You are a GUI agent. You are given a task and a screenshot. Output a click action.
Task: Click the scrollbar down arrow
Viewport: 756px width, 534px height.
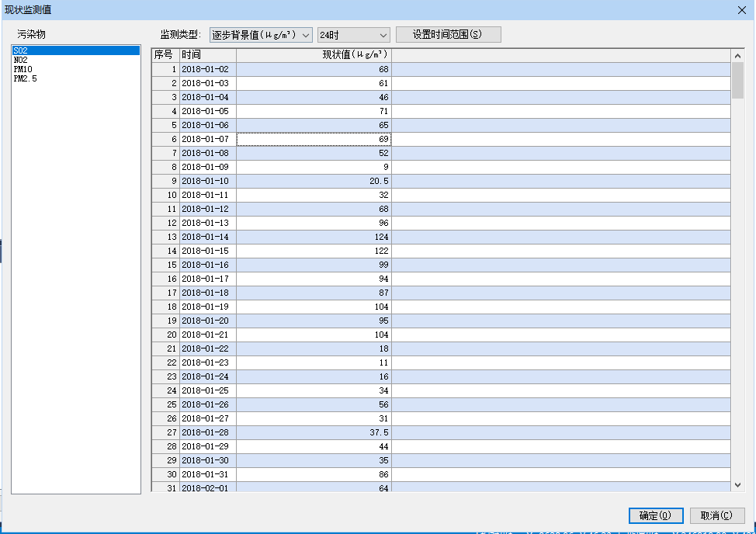pyautogui.click(x=737, y=484)
